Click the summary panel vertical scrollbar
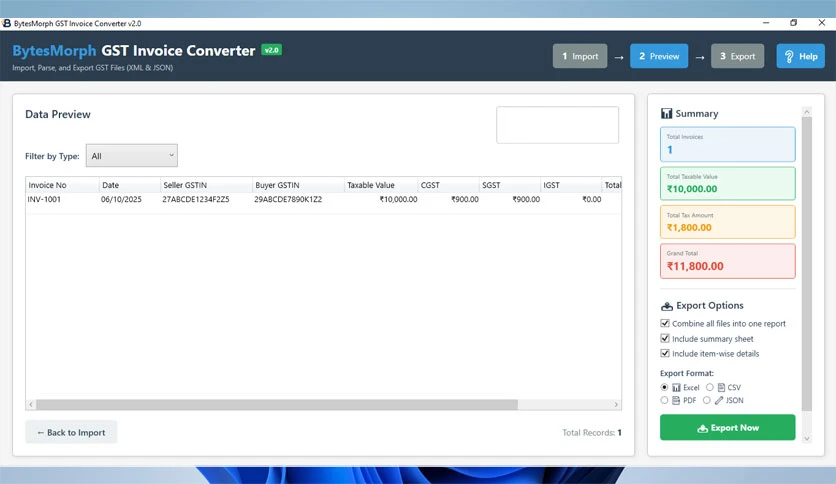 coord(807,264)
